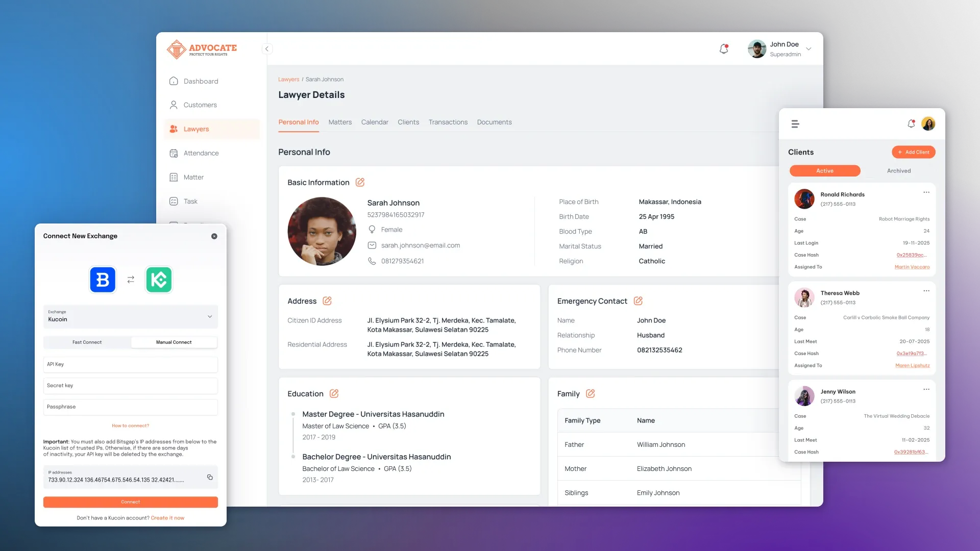
Task: Copy IP addresses with copy icon
Action: click(x=210, y=477)
